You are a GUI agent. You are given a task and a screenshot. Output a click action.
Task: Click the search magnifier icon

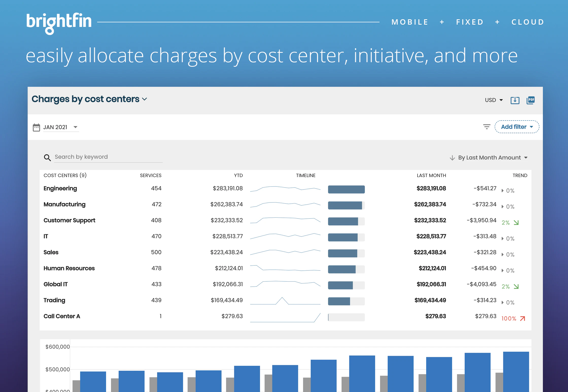point(47,157)
